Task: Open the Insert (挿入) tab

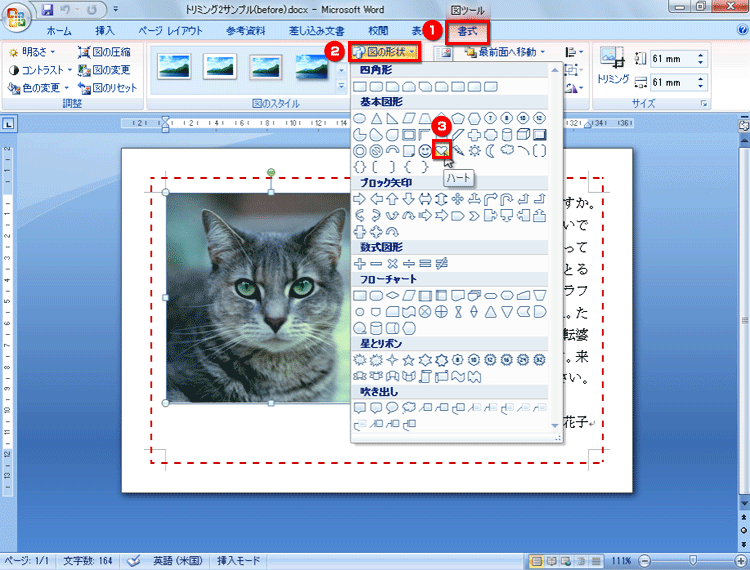Action: pos(105,31)
